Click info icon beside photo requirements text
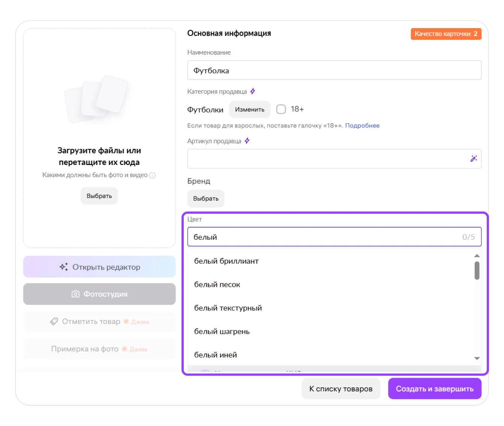The image size is (504, 426). point(152,175)
